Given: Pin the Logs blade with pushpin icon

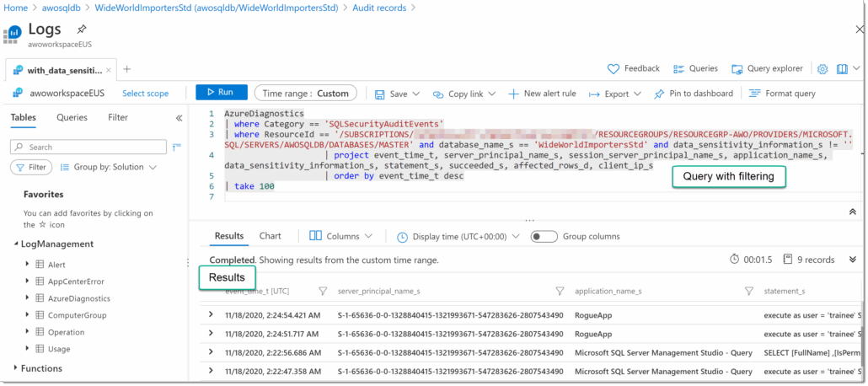Looking at the screenshot, I should click(x=82, y=29).
